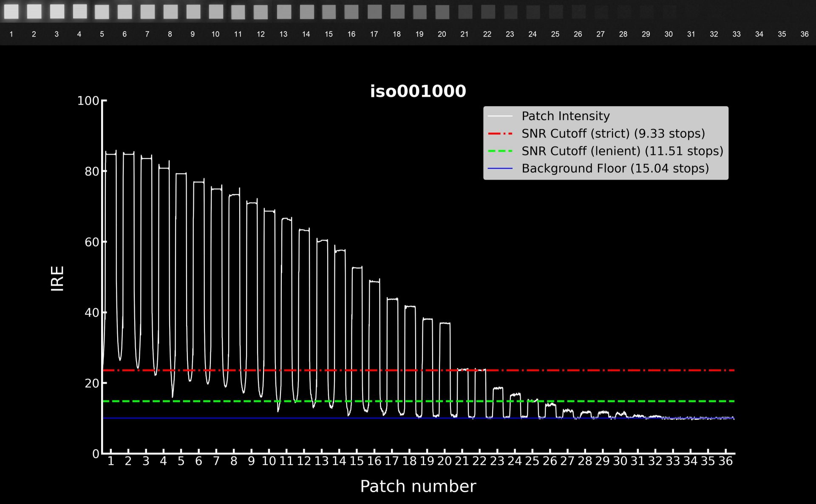
Task: Click Patch Intensity legend entry
Action: tap(565, 116)
